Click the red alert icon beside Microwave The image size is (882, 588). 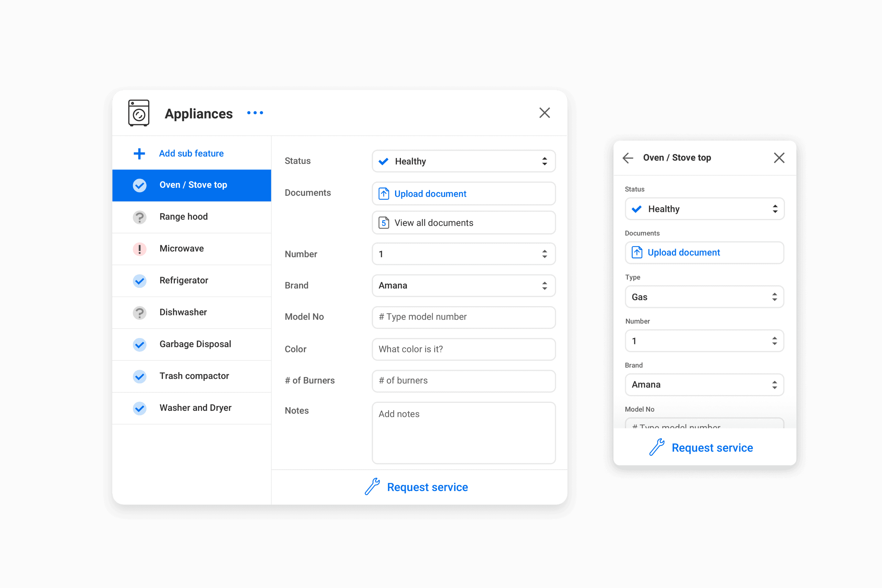pos(140,249)
